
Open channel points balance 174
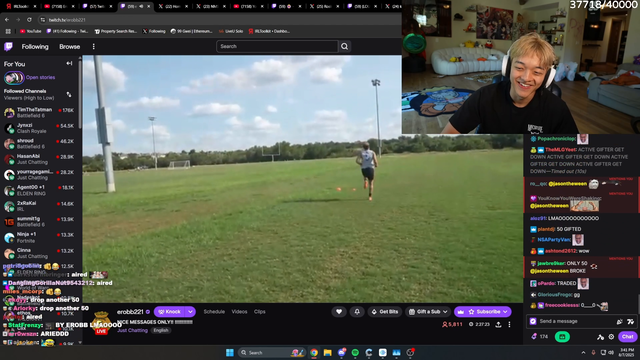tap(540, 337)
